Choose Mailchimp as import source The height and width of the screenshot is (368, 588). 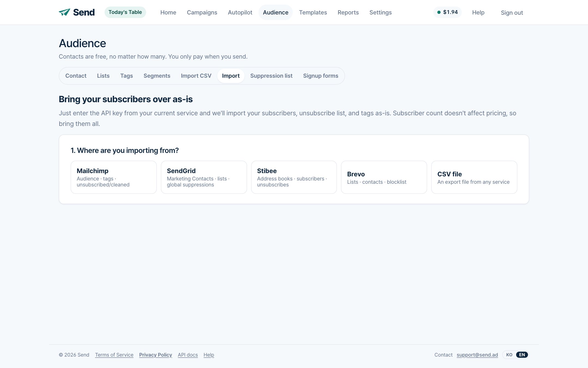point(114,177)
